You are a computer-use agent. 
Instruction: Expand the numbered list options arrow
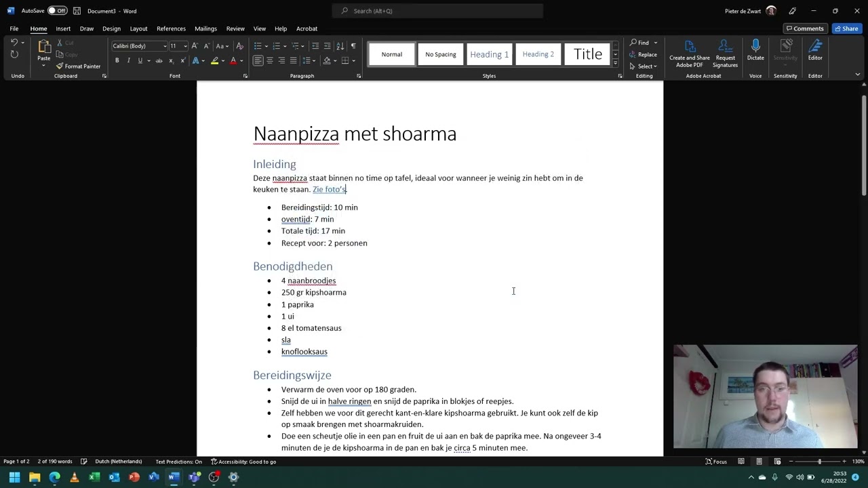284,45
